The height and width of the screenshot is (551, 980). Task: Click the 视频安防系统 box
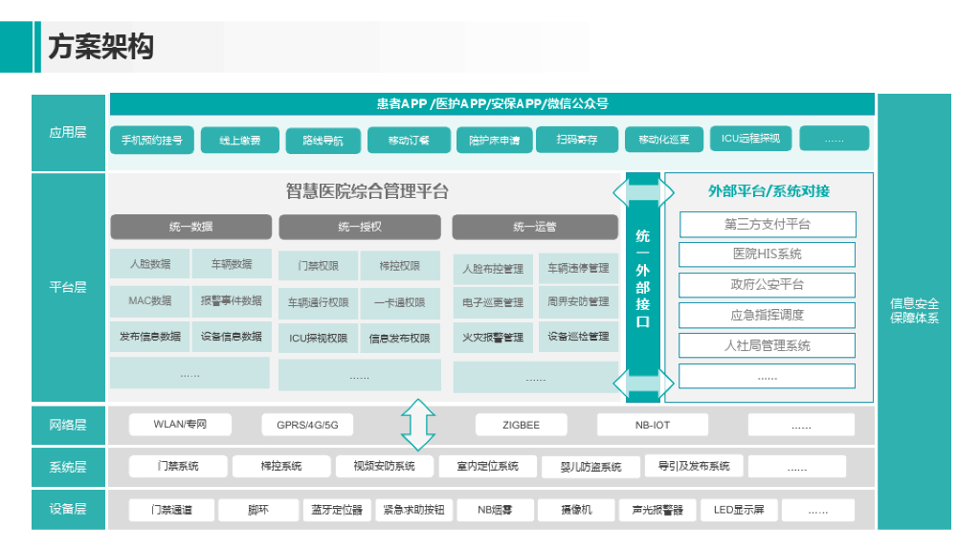point(384,467)
